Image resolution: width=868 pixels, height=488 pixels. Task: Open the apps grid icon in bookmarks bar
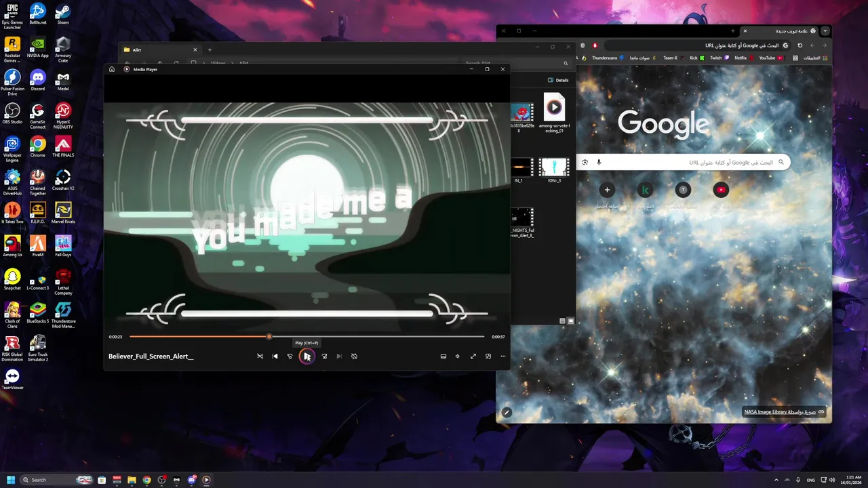pyautogui.click(x=795, y=58)
